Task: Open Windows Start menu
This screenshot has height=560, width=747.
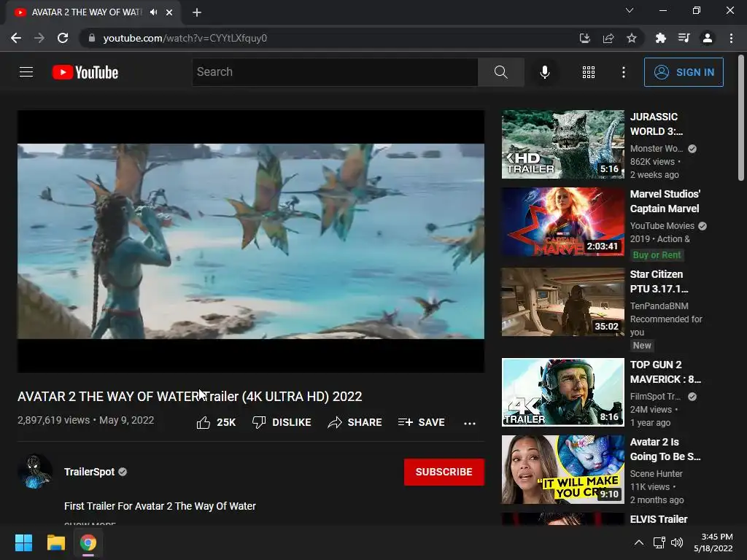Action: pos(23,542)
